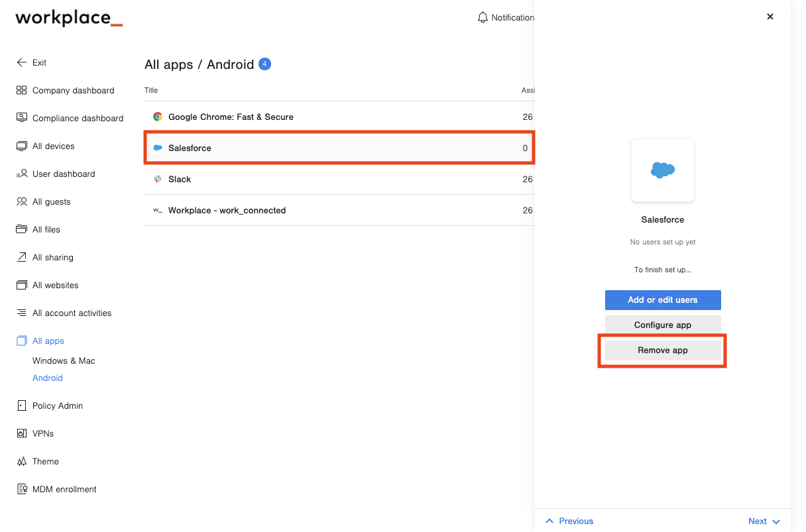The height and width of the screenshot is (532, 806).
Task: Click the large Salesforce app thumbnail
Action: (x=663, y=170)
